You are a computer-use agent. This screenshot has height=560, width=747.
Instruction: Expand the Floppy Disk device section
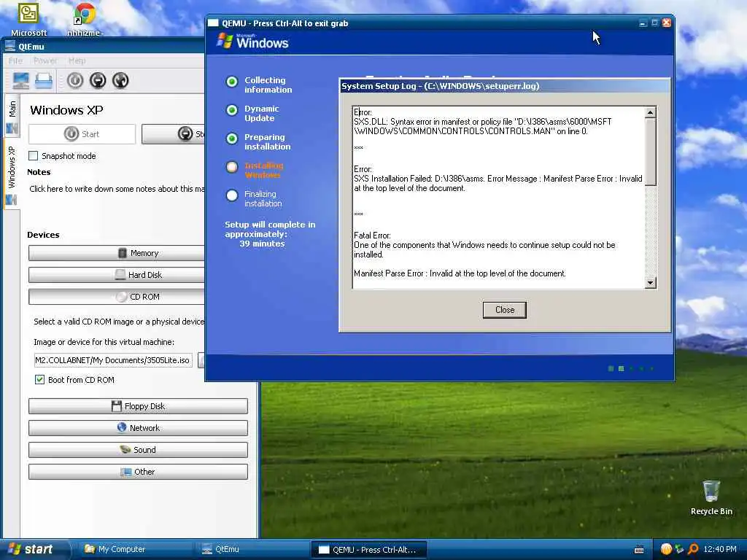point(138,406)
